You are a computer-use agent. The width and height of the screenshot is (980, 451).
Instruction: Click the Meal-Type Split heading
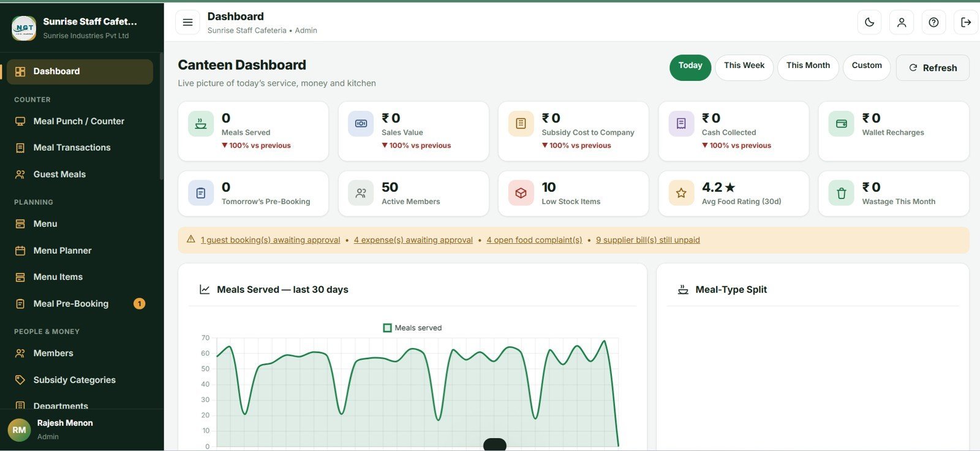click(x=731, y=290)
